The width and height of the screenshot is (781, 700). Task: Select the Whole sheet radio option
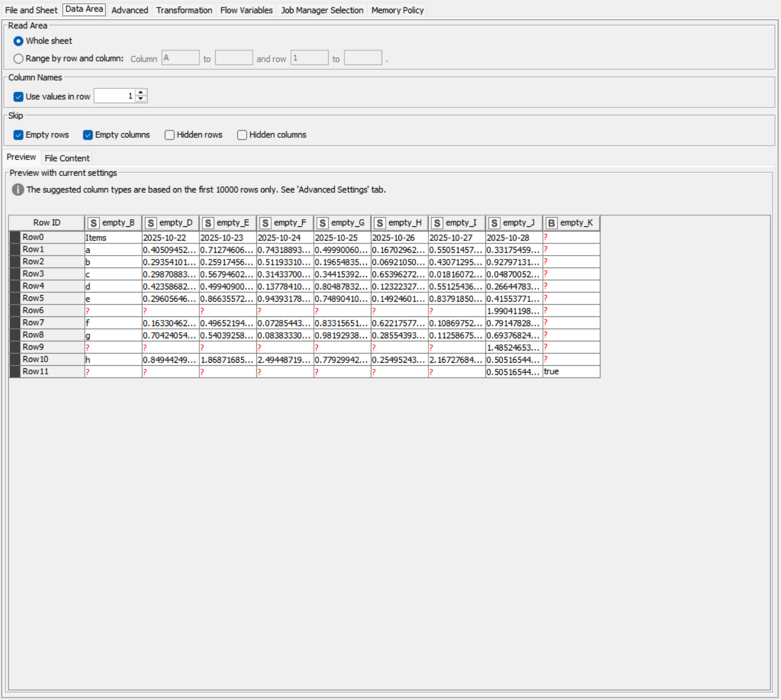19,41
